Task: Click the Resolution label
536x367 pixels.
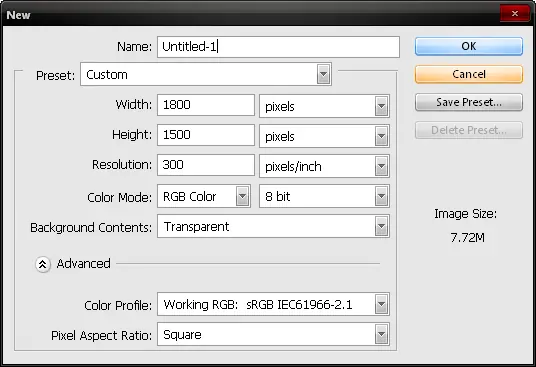Action: point(122,165)
